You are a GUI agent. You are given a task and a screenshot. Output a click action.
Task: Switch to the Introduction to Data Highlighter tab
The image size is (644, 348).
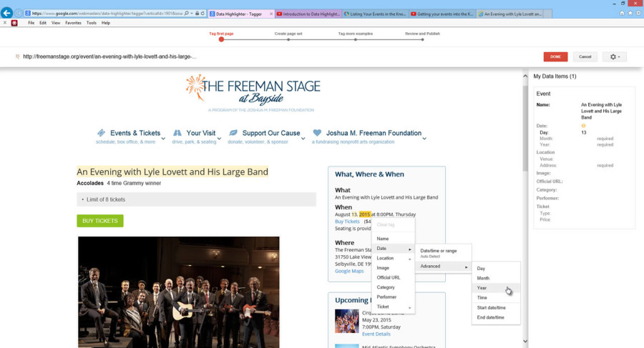coord(308,14)
